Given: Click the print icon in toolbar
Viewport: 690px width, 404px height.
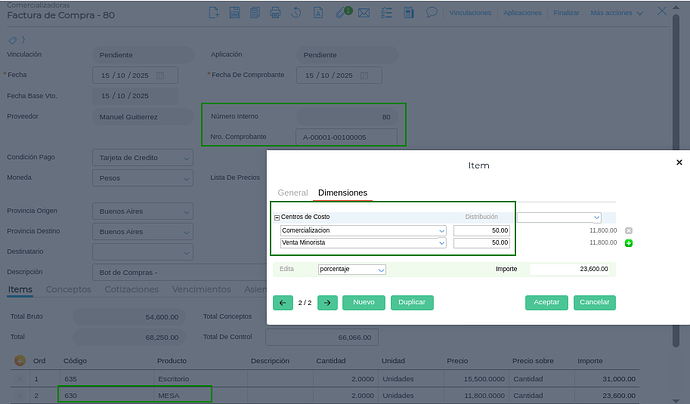Looking at the screenshot, I should tap(275, 13).
